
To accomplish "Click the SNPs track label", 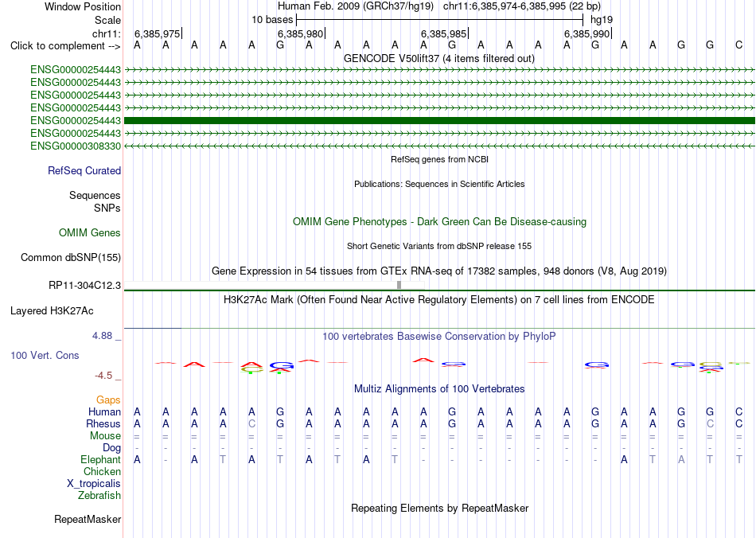I will [x=107, y=209].
